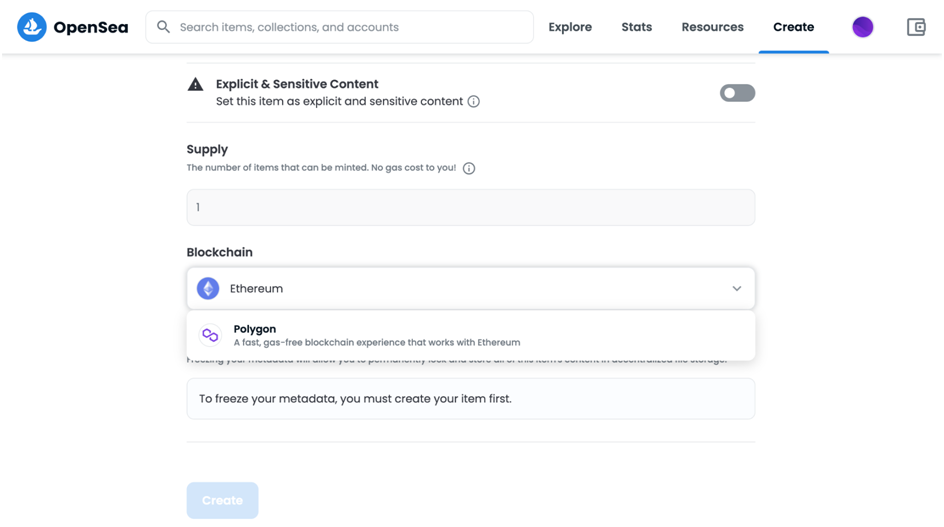Expand the Blockchain dropdown chevron
The image size is (944, 527).
tap(737, 288)
